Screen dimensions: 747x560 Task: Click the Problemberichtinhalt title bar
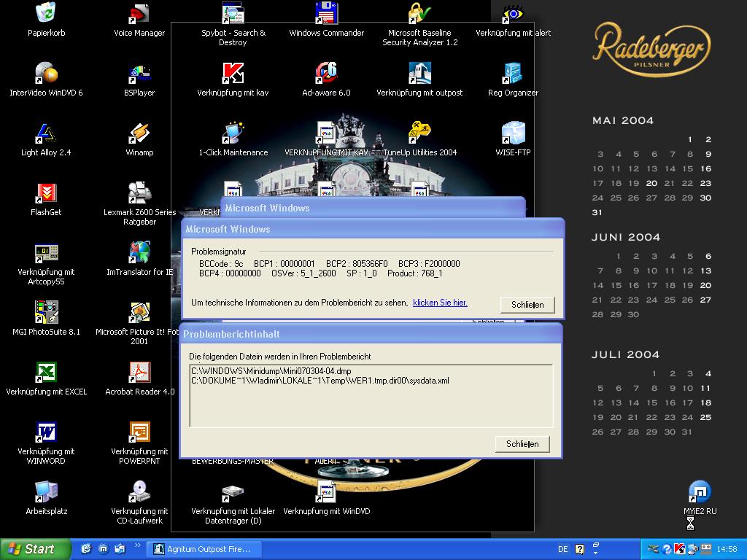371,334
